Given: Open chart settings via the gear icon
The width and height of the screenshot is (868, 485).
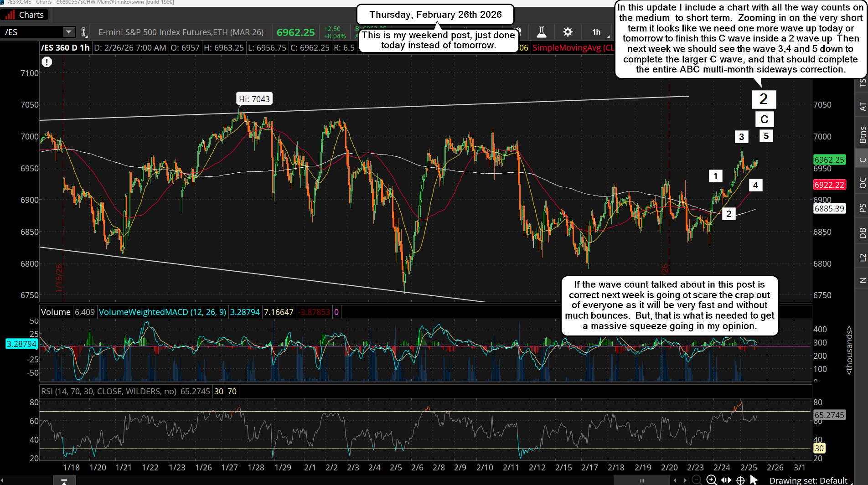Looking at the screenshot, I should [568, 32].
